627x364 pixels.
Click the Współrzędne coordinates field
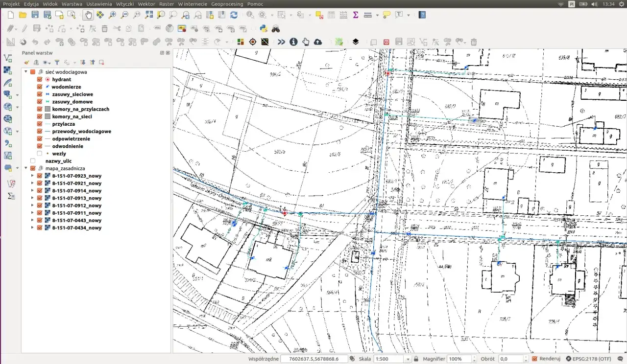tap(314, 359)
